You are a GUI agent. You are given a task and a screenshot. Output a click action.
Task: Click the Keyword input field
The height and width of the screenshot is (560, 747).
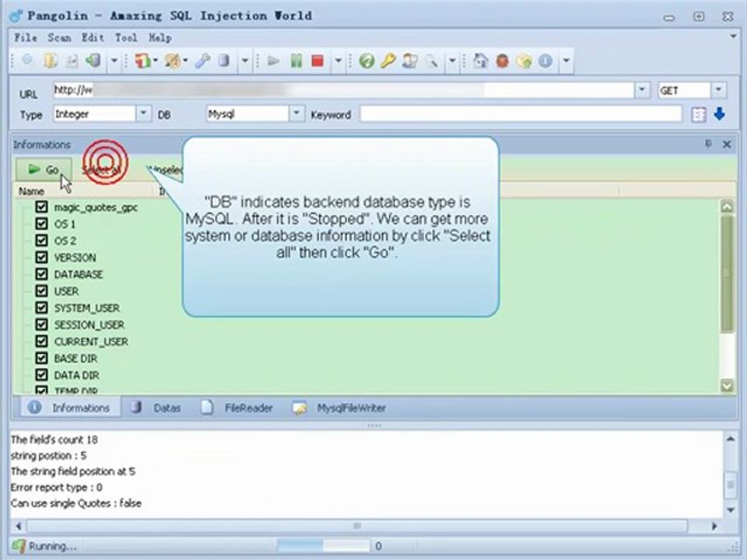[x=521, y=114]
